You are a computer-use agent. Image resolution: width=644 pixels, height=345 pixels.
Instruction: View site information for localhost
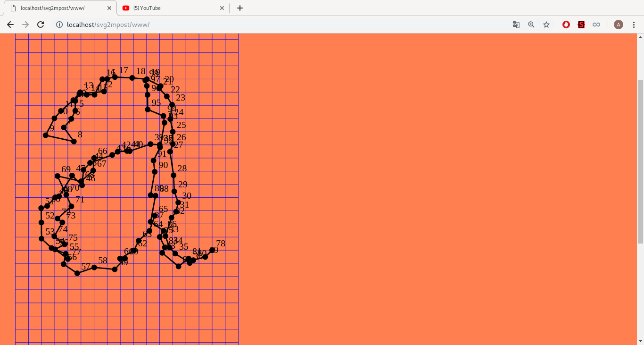tap(59, 25)
